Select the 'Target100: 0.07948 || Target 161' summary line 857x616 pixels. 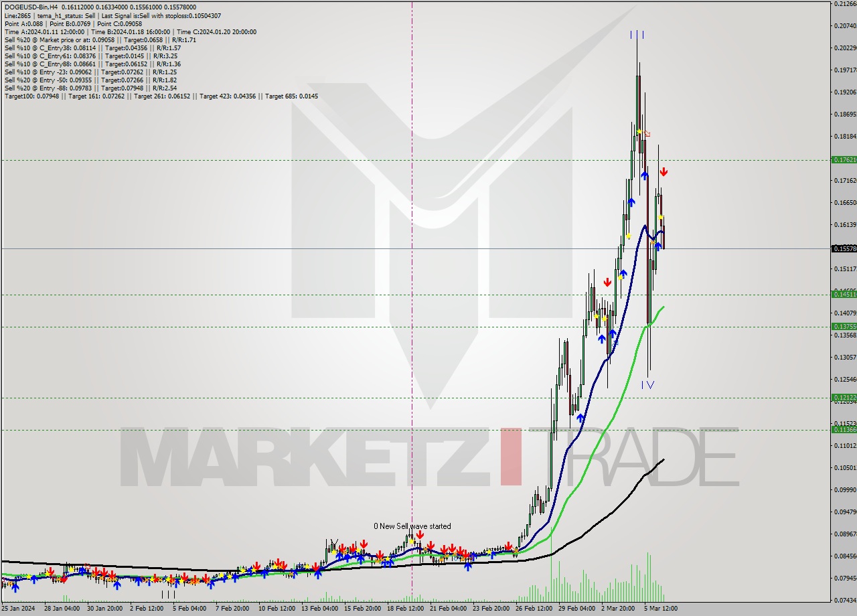coord(161,96)
